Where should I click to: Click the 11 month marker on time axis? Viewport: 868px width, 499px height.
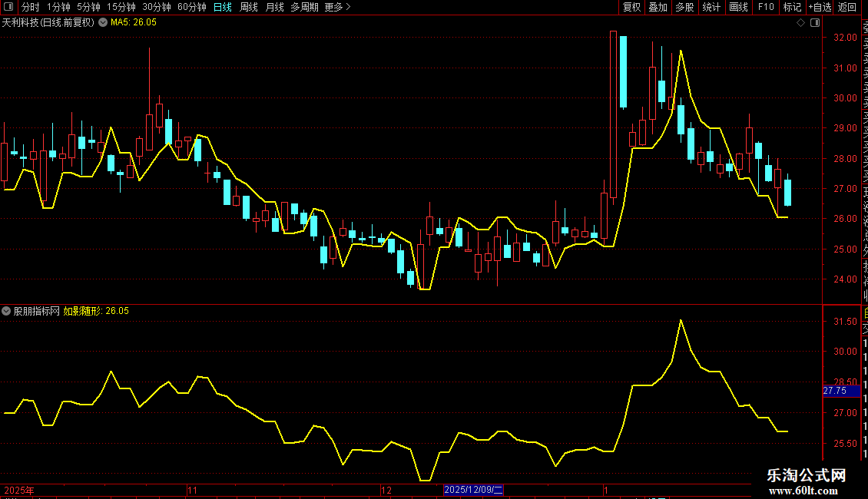192,490
